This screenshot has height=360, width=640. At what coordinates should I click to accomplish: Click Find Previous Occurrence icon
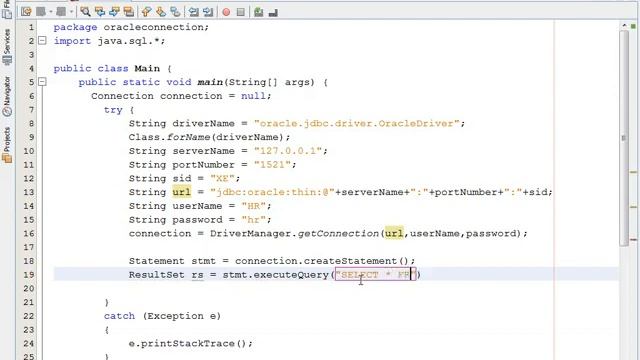[100, 12]
